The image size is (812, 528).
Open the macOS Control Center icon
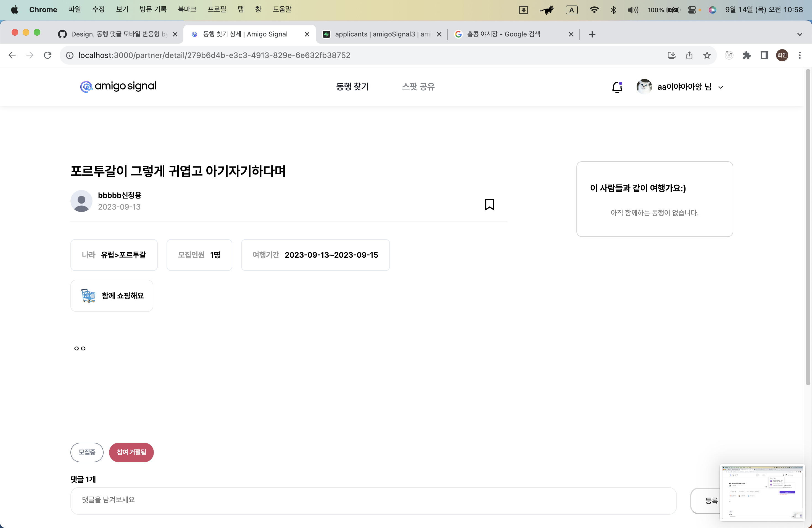(692, 10)
